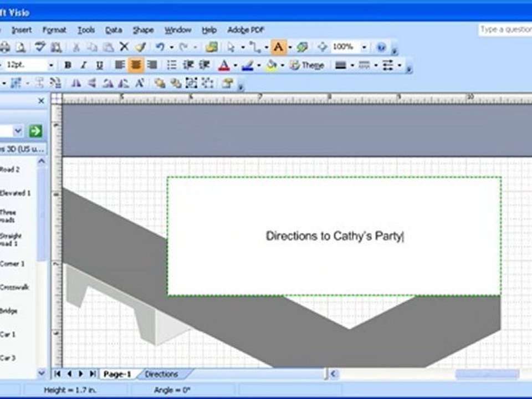Toggle center text alignment
The width and height of the screenshot is (532, 399).
(x=136, y=65)
